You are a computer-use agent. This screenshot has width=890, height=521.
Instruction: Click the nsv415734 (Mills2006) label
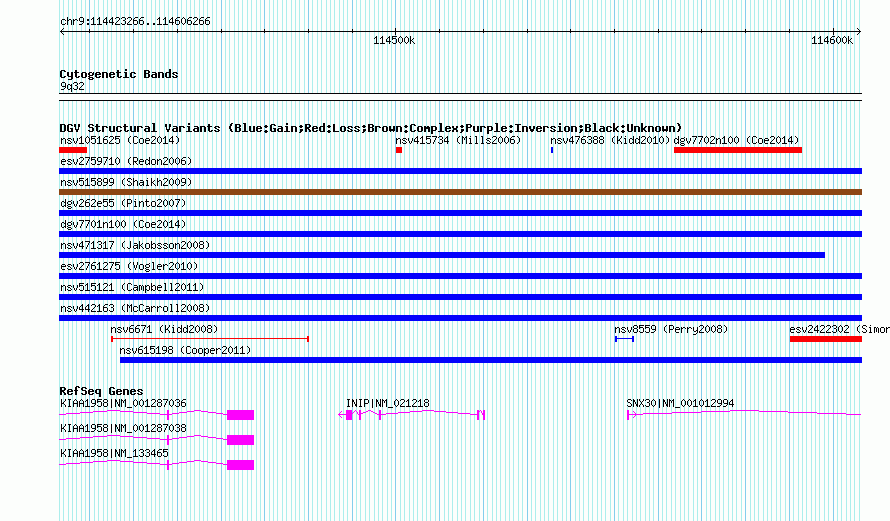458,140
